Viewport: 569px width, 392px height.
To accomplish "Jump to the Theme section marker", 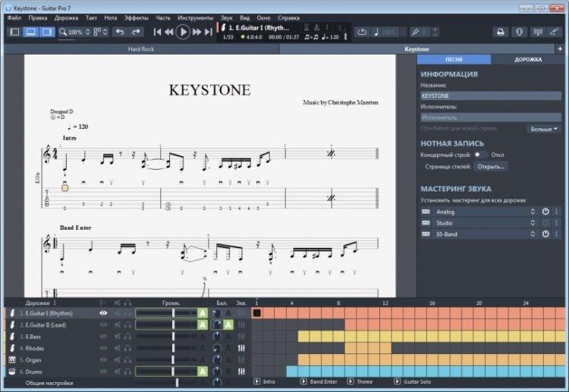I will coord(360,381).
